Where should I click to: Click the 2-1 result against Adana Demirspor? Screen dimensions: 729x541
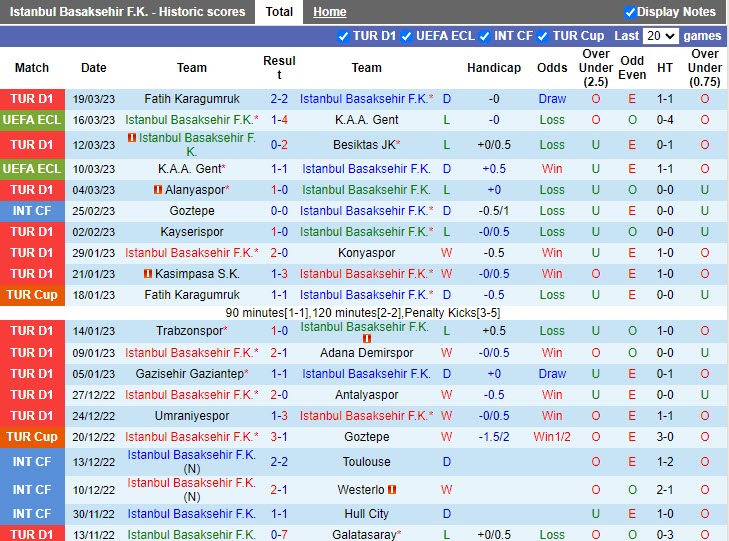coord(279,353)
